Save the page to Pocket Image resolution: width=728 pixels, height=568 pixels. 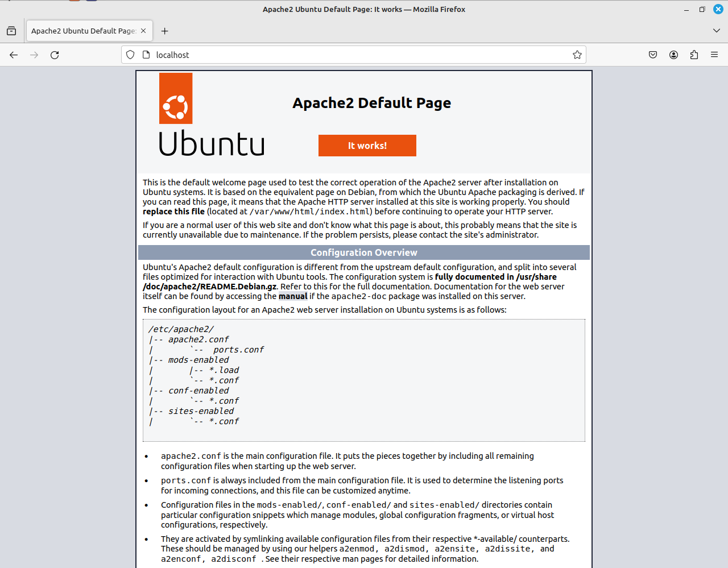point(653,55)
